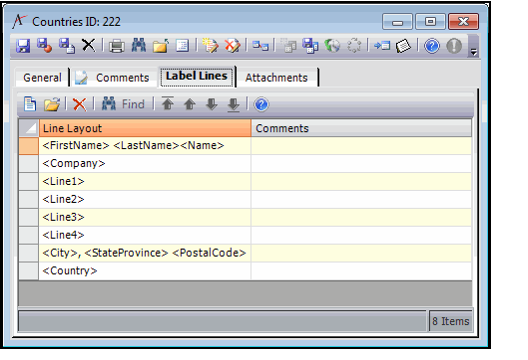Click the red X delete line icon
The image size is (528, 360).
(79, 104)
